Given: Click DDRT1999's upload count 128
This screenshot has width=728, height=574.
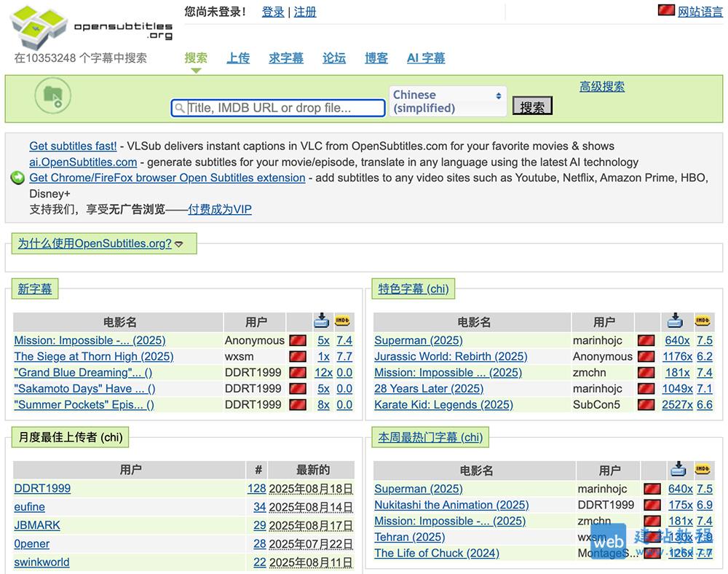Looking at the screenshot, I should point(257,489).
